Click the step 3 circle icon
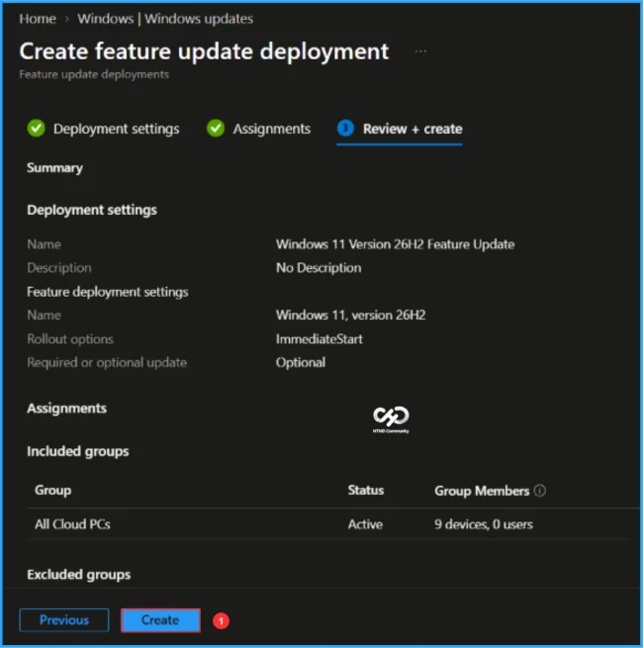 [345, 129]
